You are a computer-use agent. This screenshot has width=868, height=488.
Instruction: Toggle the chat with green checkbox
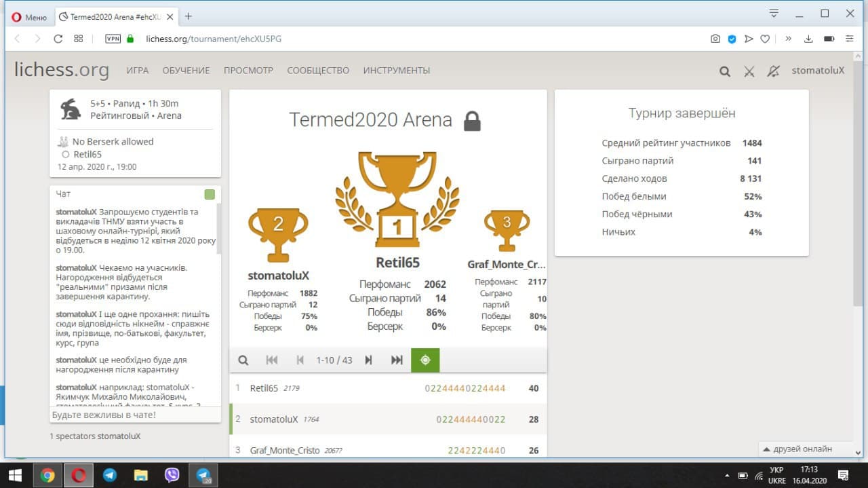(210, 195)
